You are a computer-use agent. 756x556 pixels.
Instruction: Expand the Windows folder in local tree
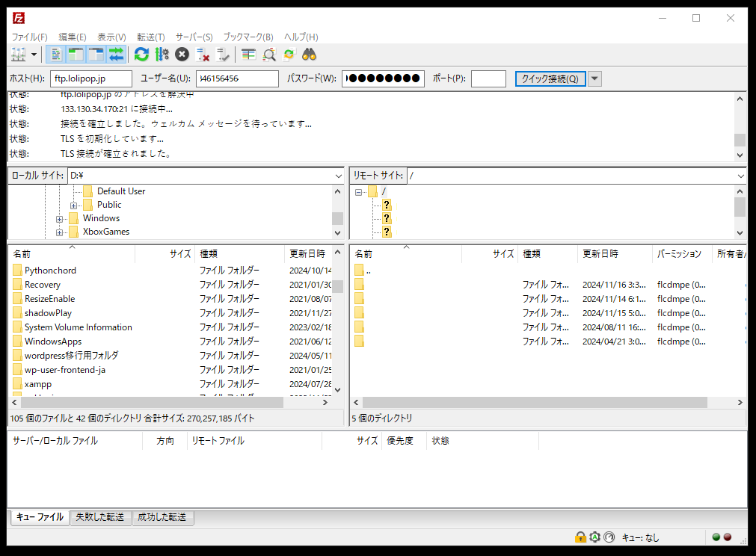coord(60,219)
